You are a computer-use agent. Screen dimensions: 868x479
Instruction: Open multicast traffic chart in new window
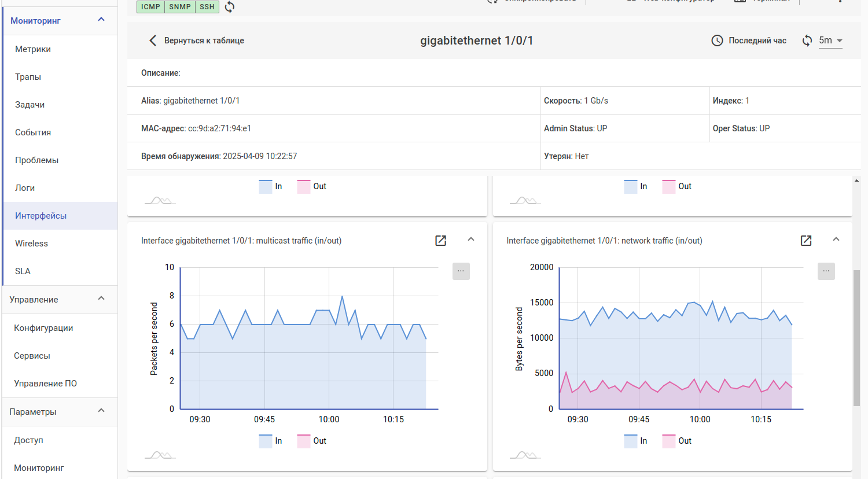tap(440, 241)
